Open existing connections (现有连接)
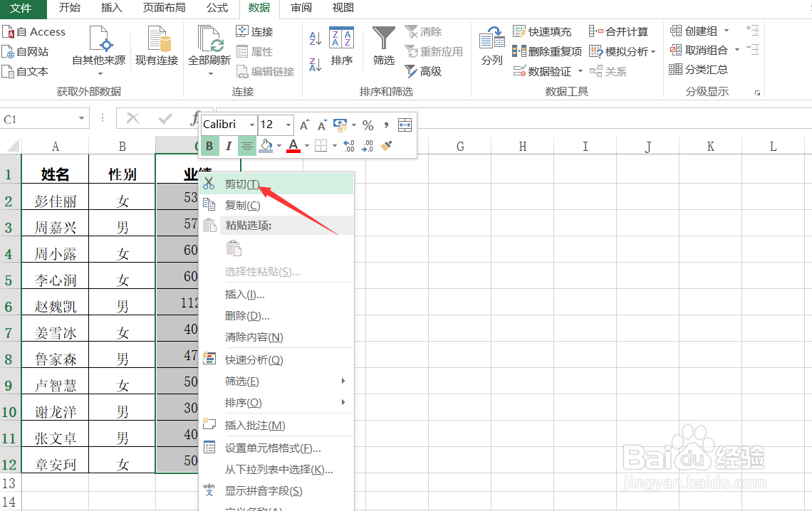 click(x=157, y=46)
